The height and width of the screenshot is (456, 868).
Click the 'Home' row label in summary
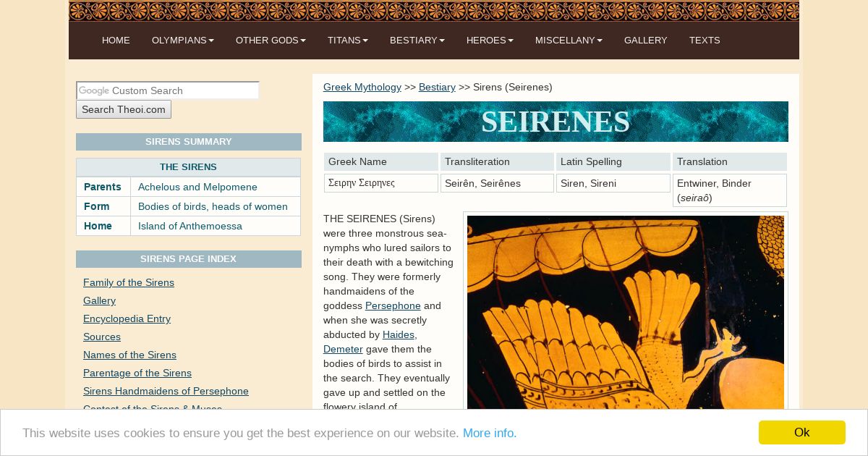pyautogui.click(x=103, y=226)
